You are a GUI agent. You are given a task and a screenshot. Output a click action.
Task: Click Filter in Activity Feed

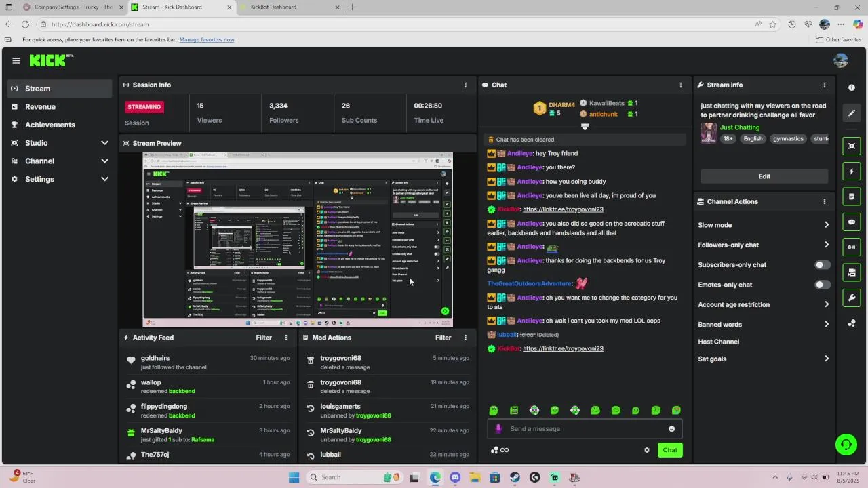click(264, 338)
